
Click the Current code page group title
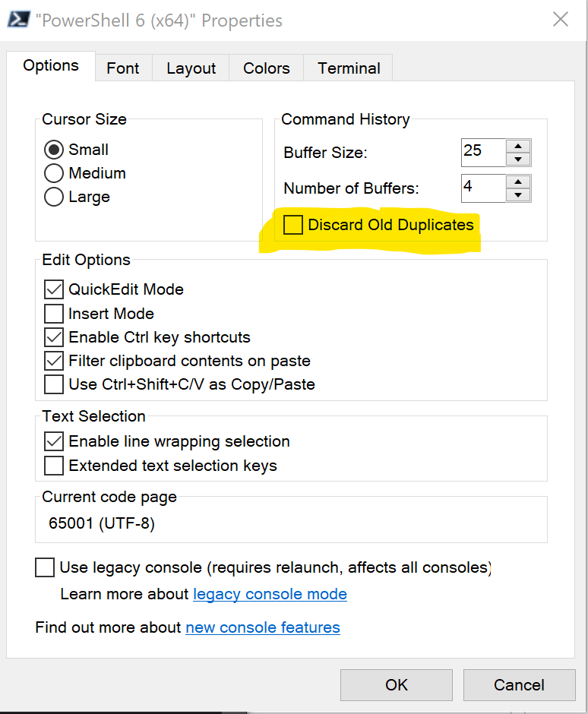(109, 498)
